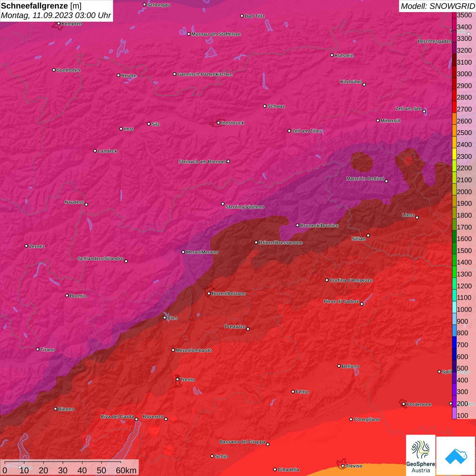Image resolution: width=476 pixels, height=476 pixels.
Task: Click the Matrei in Osttirol label
Action: click(x=365, y=178)
